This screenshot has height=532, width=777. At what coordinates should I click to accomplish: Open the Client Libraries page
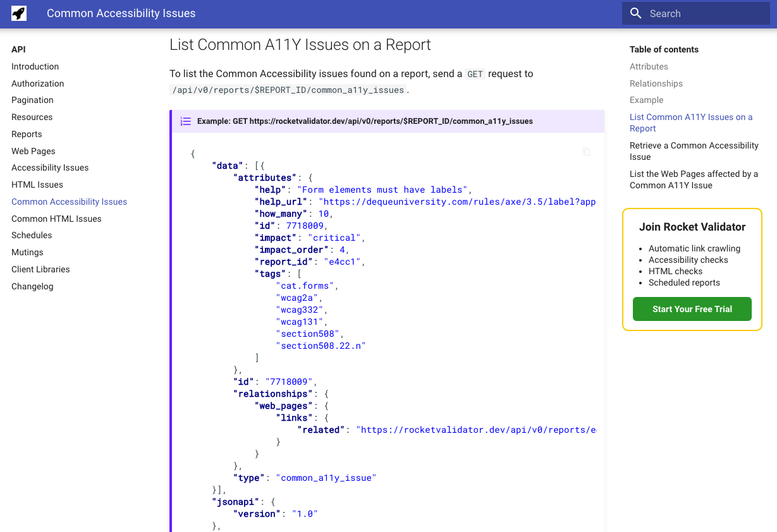tap(40, 269)
